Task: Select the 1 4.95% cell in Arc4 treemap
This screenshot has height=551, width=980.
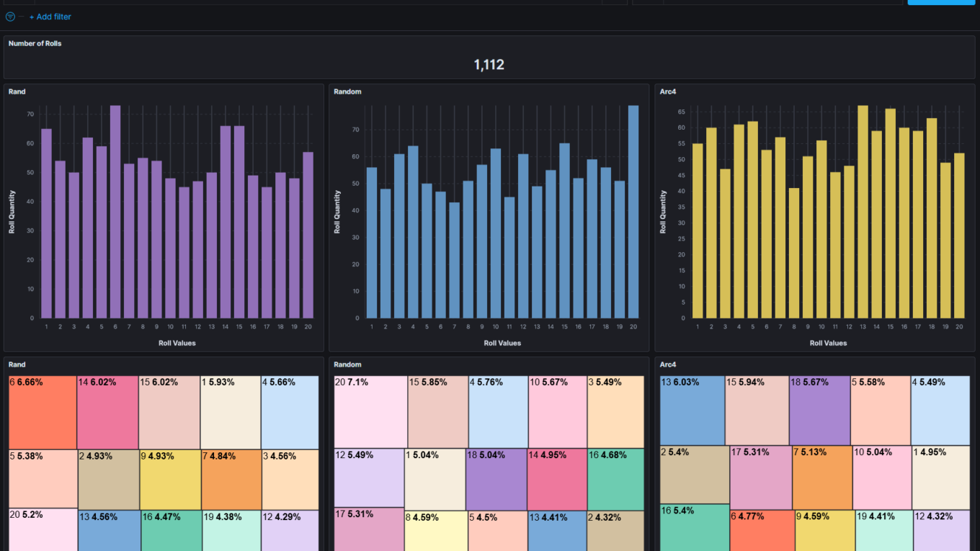Action: (941, 478)
